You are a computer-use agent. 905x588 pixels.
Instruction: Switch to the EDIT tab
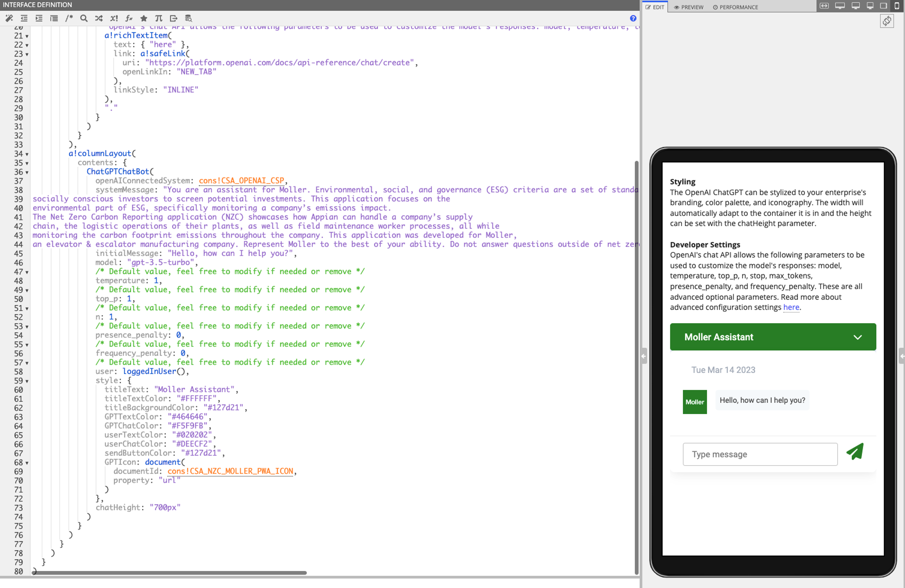click(655, 7)
